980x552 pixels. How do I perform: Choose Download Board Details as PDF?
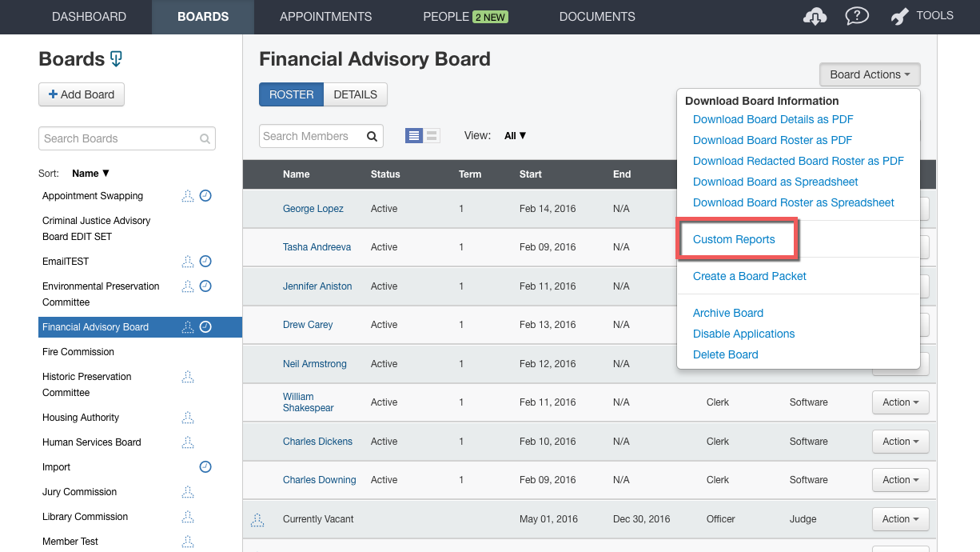(x=773, y=119)
